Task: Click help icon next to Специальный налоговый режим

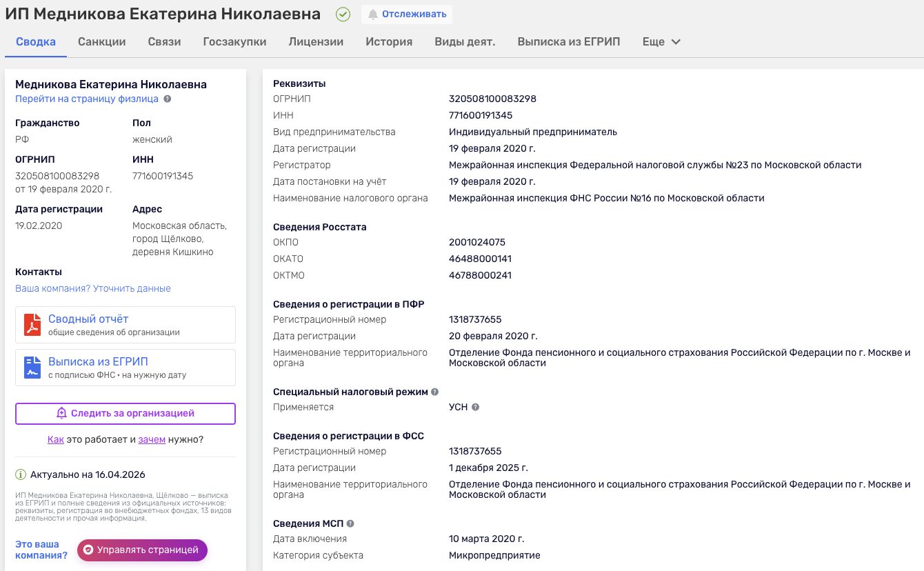Action: pyautogui.click(x=434, y=392)
